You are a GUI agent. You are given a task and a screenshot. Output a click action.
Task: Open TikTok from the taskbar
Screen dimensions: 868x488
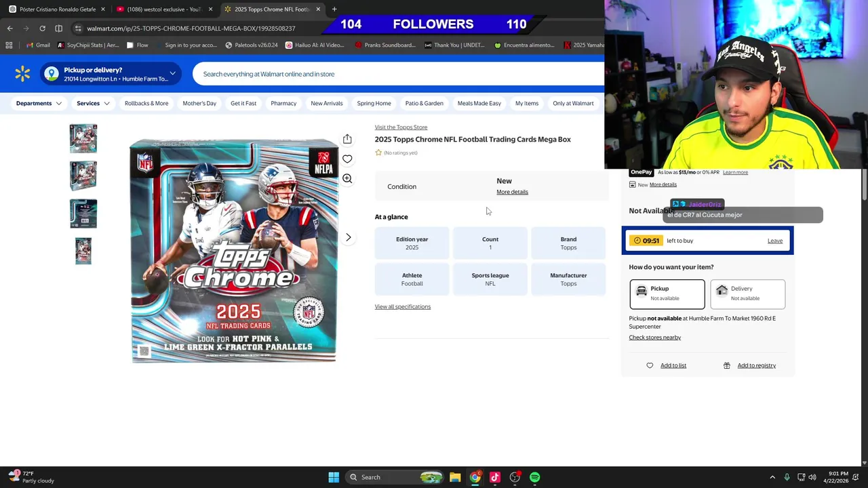(494, 477)
